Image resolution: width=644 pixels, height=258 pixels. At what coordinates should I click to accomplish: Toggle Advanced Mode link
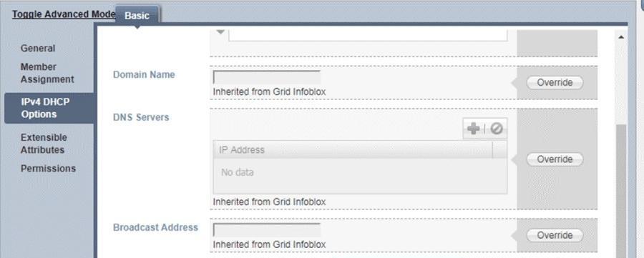pos(64,14)
